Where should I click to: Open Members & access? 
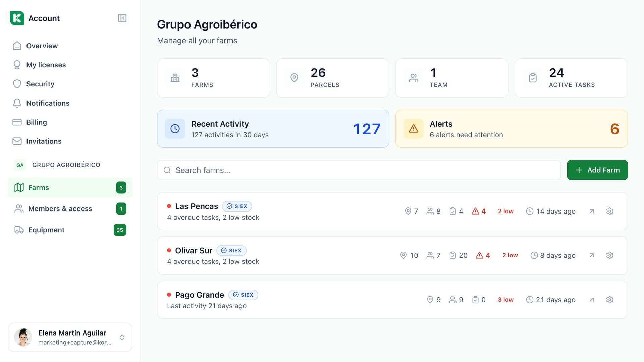coord(70,209)
